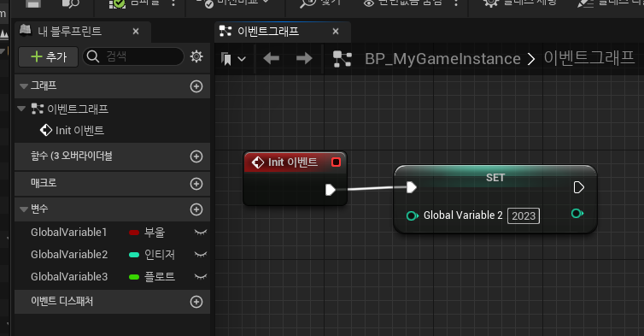Add a new variable with plus button
This screenshot has height=336, width=644.
196,209
